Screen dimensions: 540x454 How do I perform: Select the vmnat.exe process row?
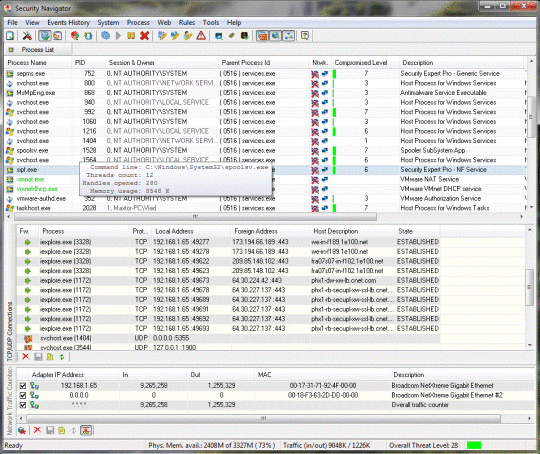point(265,179)
